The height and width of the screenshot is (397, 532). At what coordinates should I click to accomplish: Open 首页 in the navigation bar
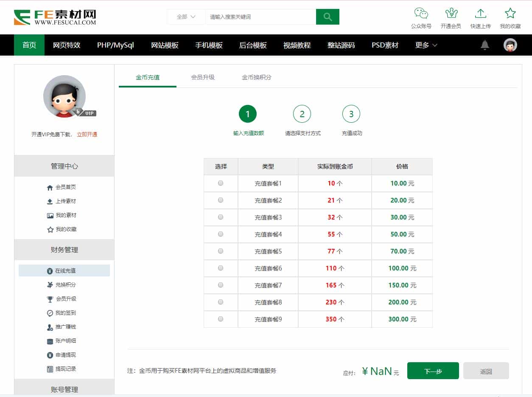pyautogui.click(x=29, y=45)
